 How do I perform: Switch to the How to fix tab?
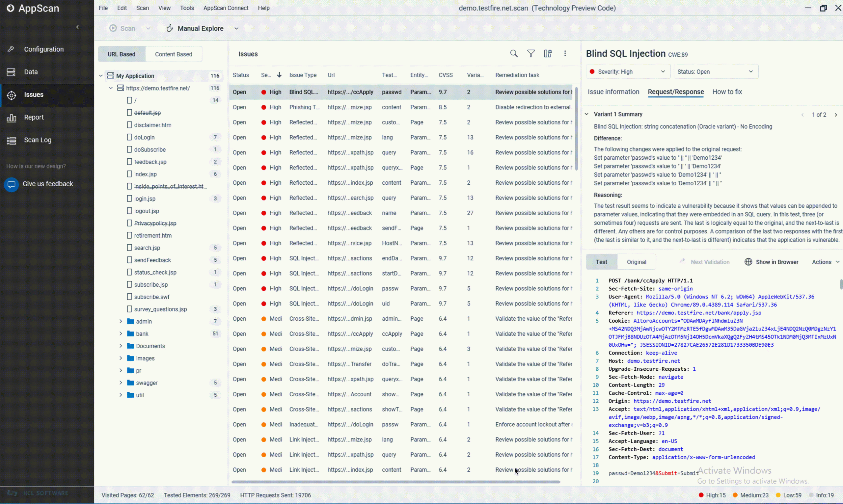point(727,92)
